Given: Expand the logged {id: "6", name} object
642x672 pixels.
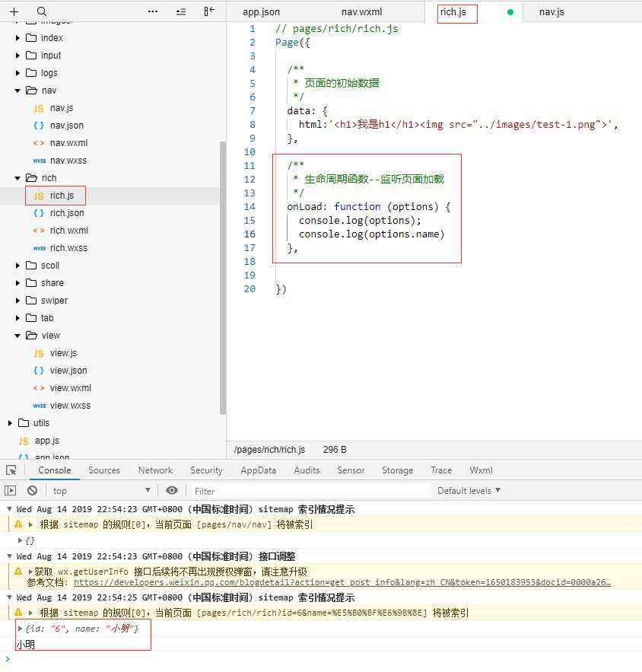Looking at the screenshot, I should [x=20, y=629].
